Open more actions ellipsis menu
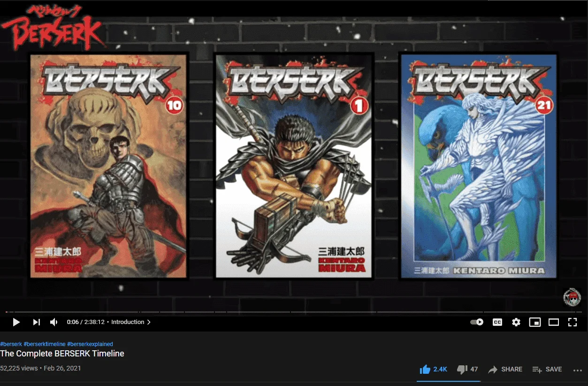This screenshot has width=588, height=386. click(578, 370)
